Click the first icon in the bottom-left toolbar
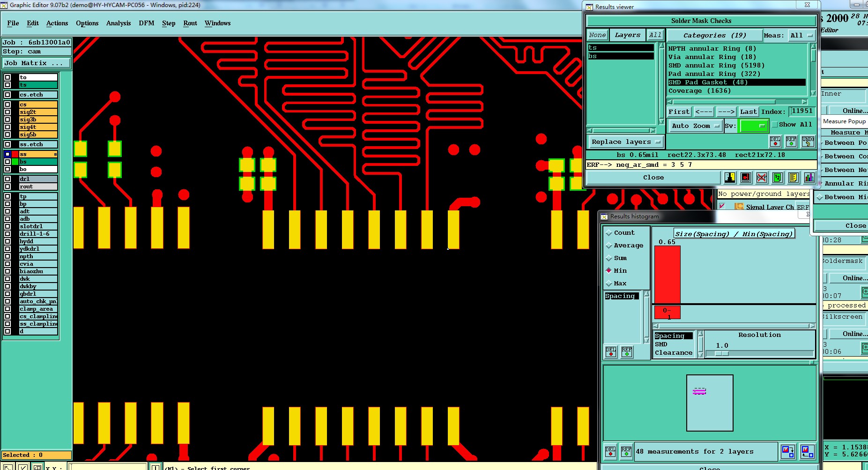This screenshot has width=868, height=470. (8, 467)
